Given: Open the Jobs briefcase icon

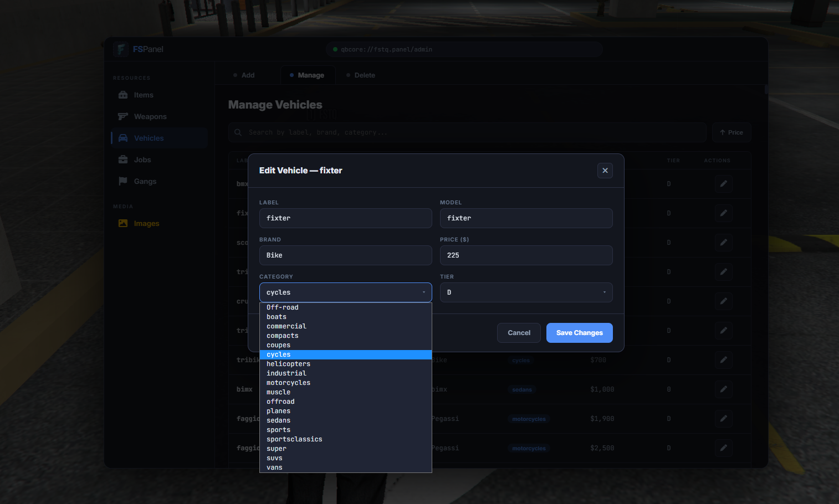Looking at the screenshot, I should [x=123, y=160].
